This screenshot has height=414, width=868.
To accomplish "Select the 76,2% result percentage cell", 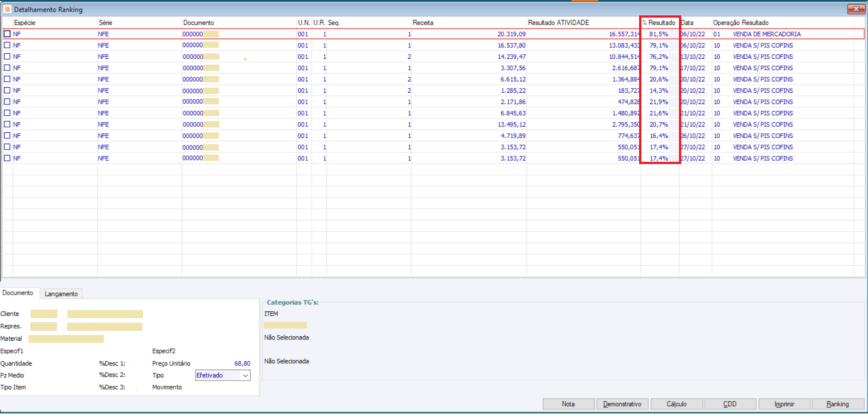I will (659, 56).
